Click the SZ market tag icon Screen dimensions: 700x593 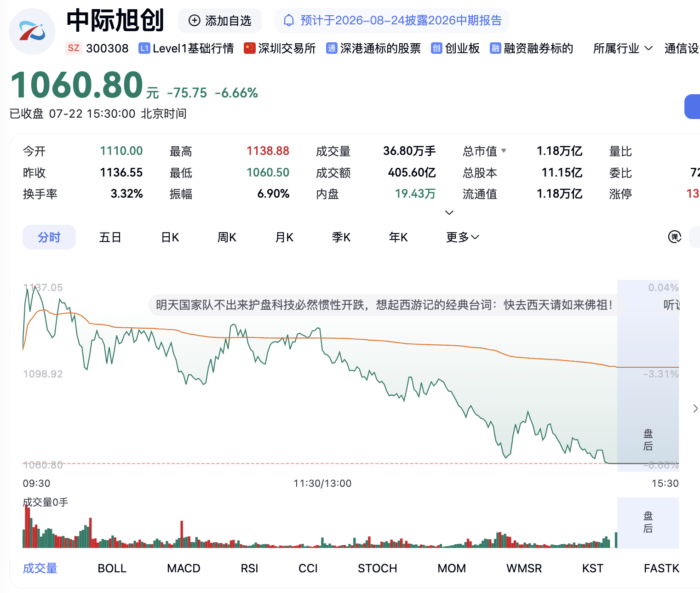(x=74, y=48)
